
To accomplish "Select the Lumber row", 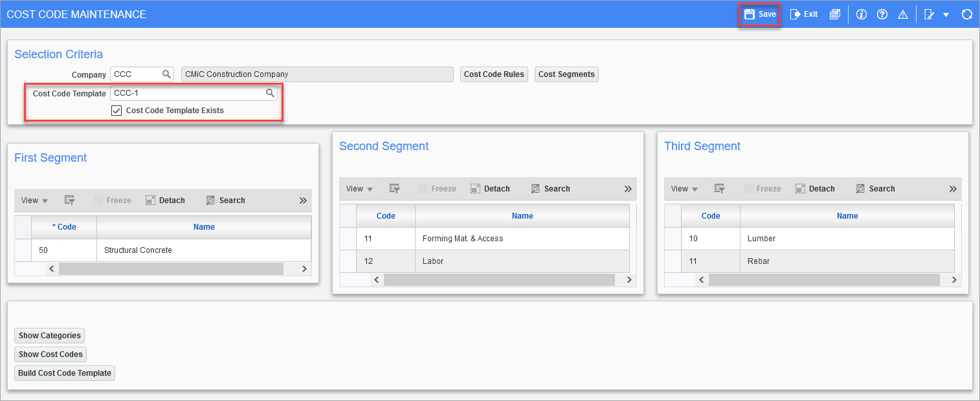I will [809, 239].
